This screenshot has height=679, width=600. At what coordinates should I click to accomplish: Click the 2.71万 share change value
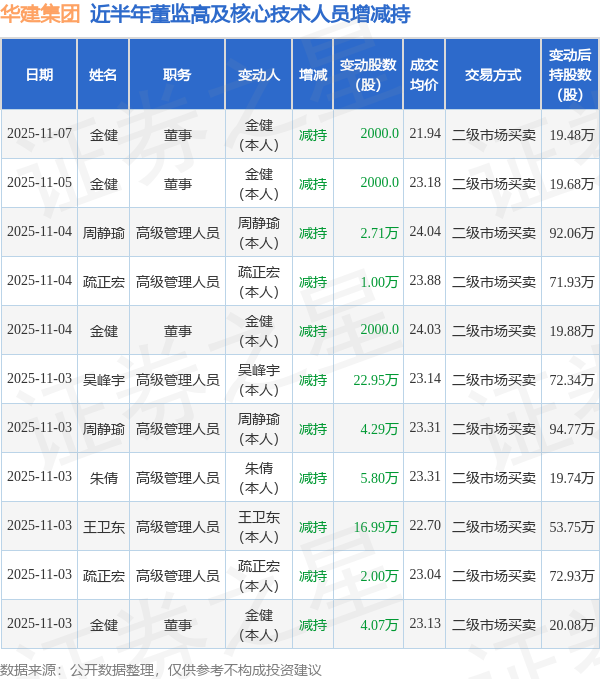point(379,233)
